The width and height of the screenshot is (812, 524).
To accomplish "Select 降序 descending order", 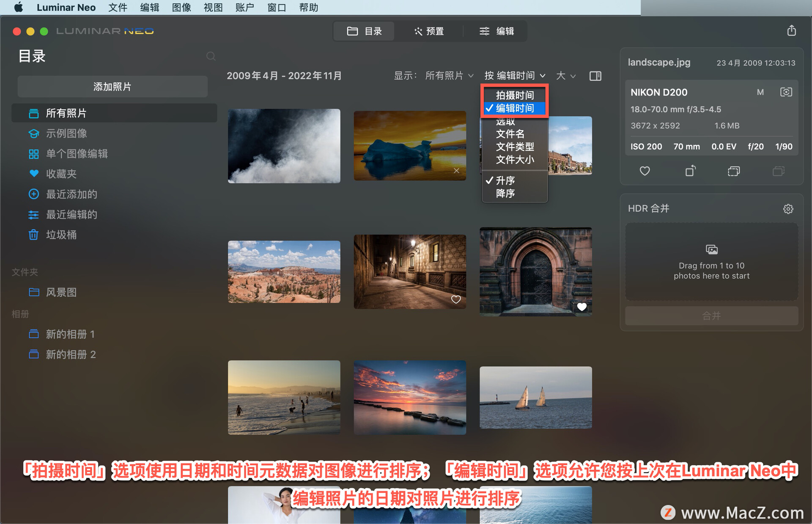I will (x=515, y=194).
